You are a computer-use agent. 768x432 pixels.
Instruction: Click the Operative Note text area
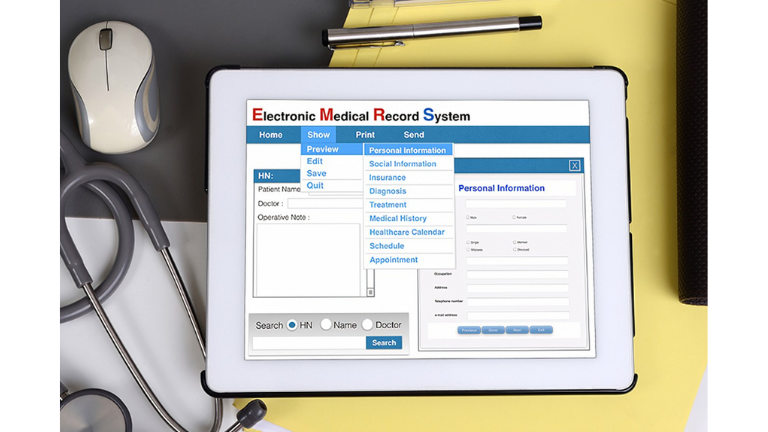click(x=308, y=259)
